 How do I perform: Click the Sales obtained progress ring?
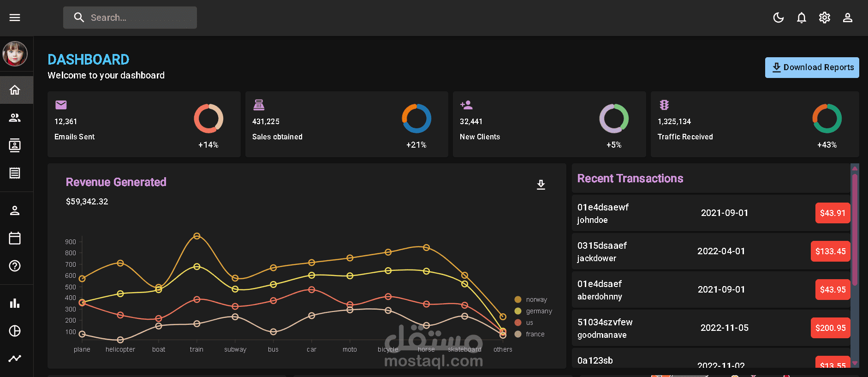[416, 119]
